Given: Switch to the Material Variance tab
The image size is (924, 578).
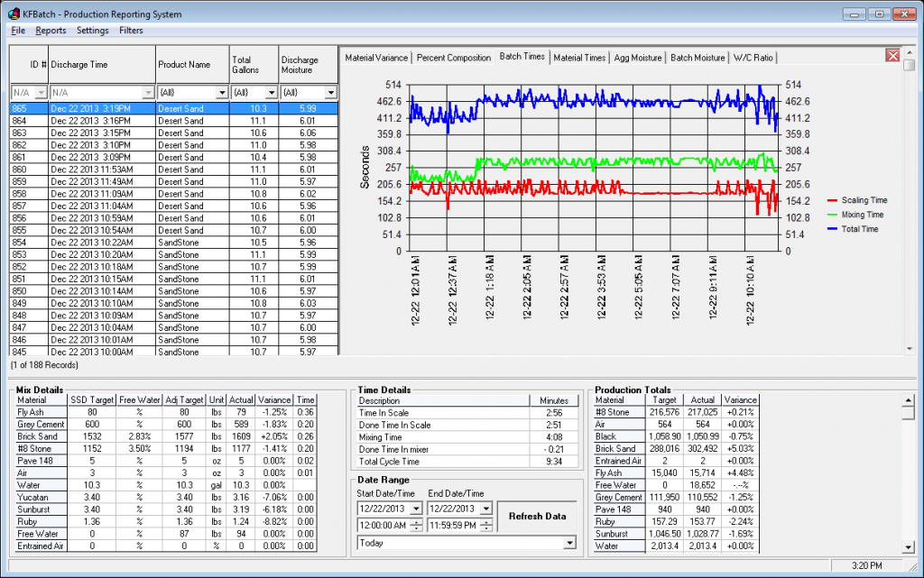Looking at the screenshot, I should click(376, 58).
